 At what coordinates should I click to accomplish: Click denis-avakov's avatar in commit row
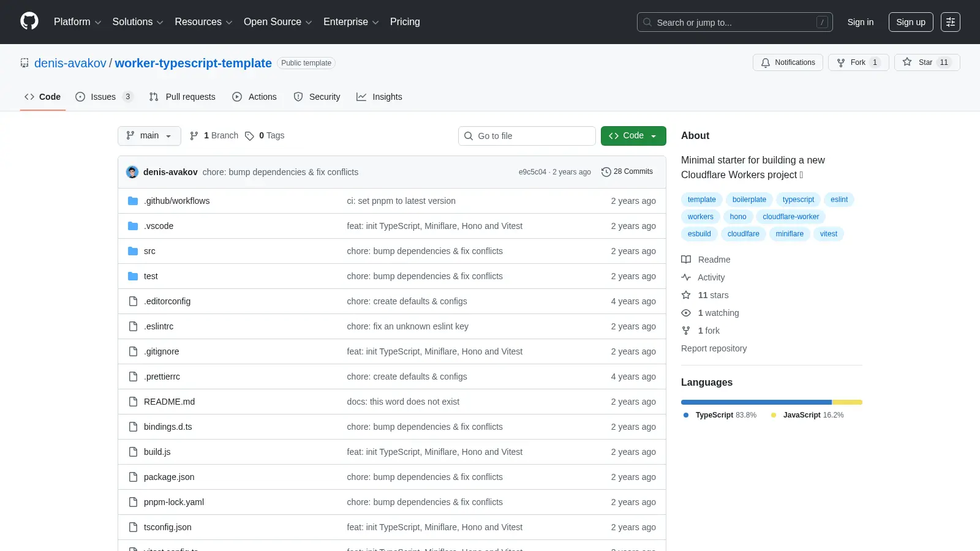(x=132, y=172)
